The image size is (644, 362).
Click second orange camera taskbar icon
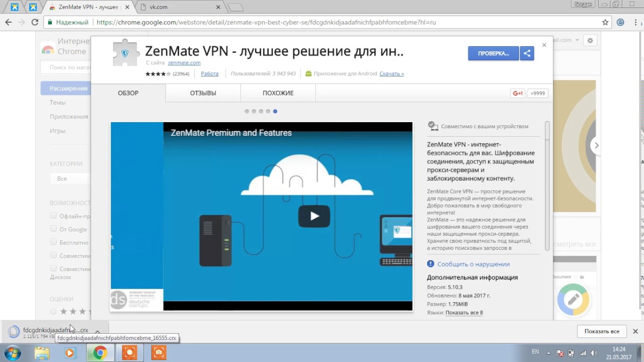[158, 353]
